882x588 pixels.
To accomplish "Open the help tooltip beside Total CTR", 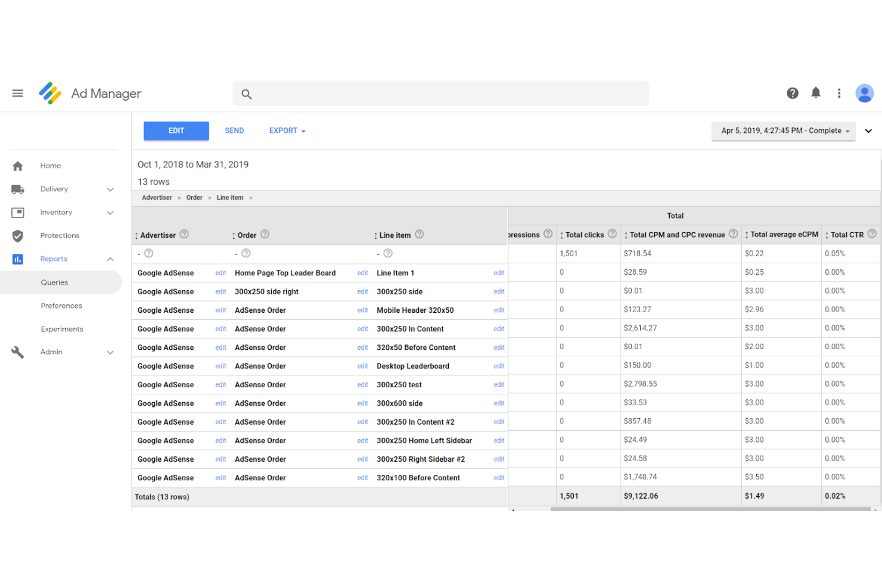I will [x=872, y=234].
